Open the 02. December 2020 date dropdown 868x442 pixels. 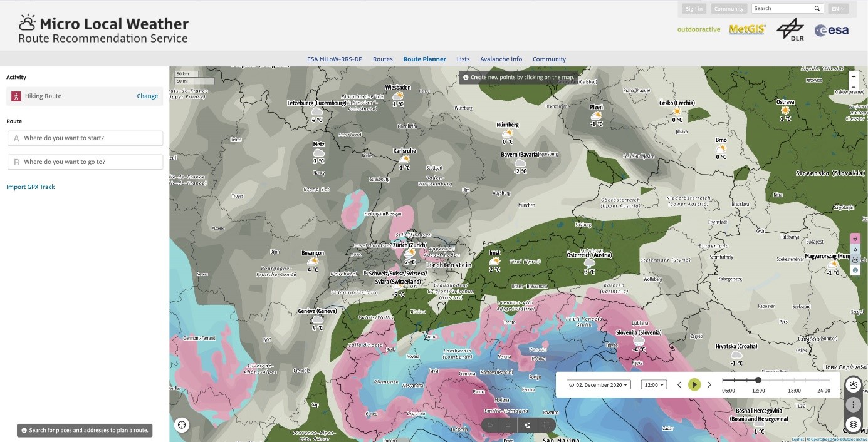click(599, 384)
